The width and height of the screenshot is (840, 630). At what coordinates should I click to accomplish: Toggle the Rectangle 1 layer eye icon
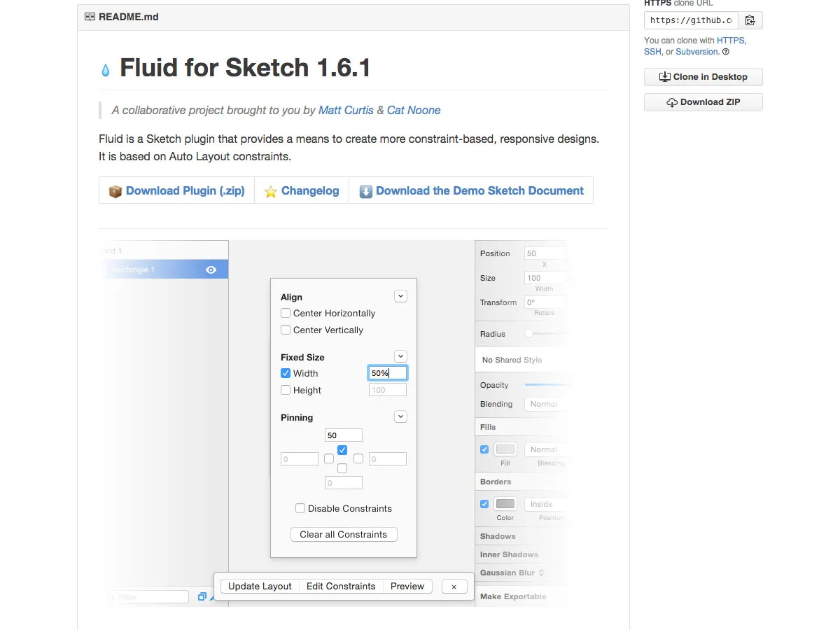(211, 269)
